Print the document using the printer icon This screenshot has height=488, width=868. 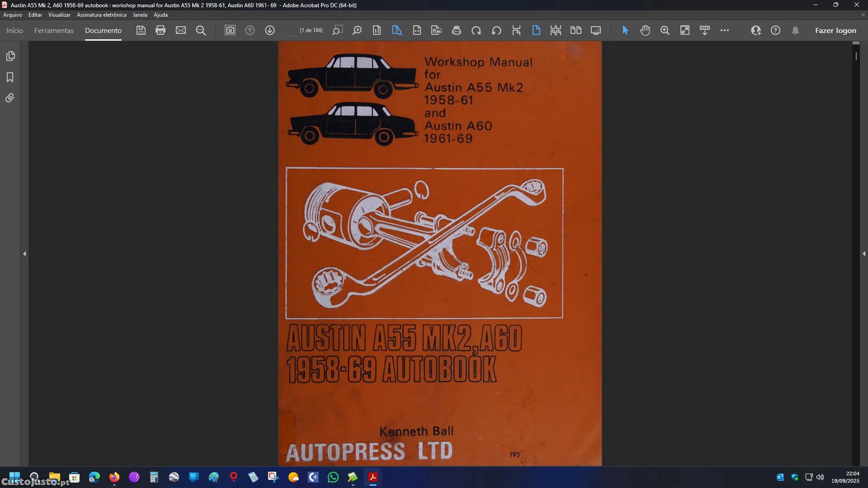(x=160, y=30)
